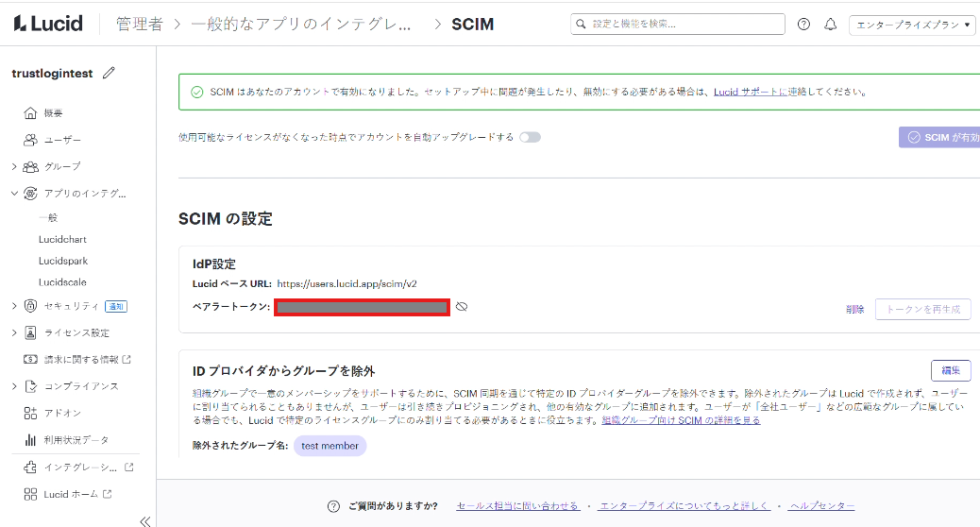Click the トークンを再生成 button
980x527 pixels.
(923, 310)
